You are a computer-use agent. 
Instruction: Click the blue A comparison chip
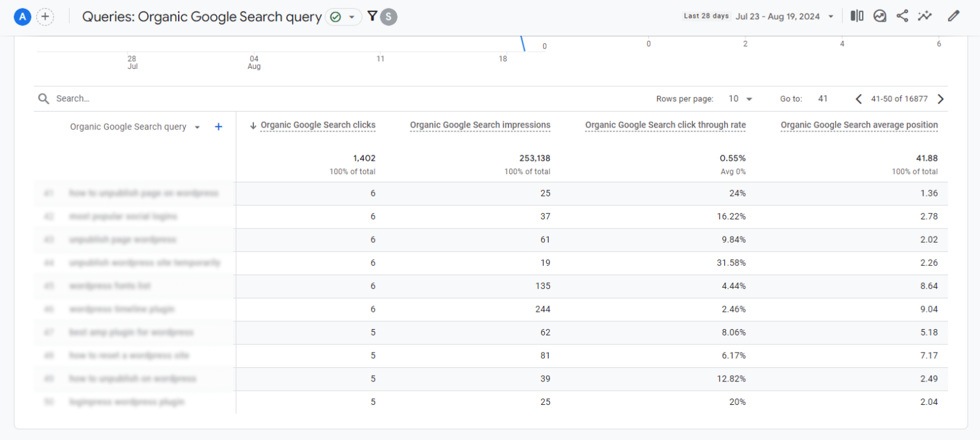pyautogui.click(x=22, y=16)
